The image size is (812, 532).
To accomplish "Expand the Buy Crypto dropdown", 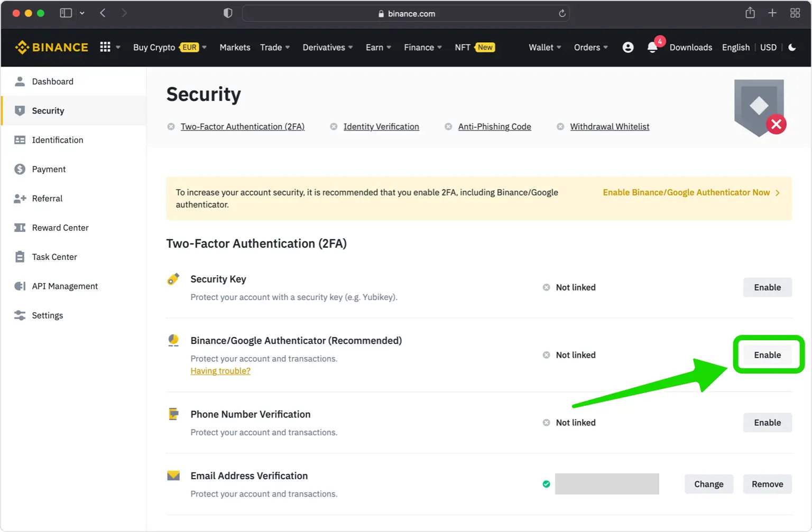I will tap(204, 48).
